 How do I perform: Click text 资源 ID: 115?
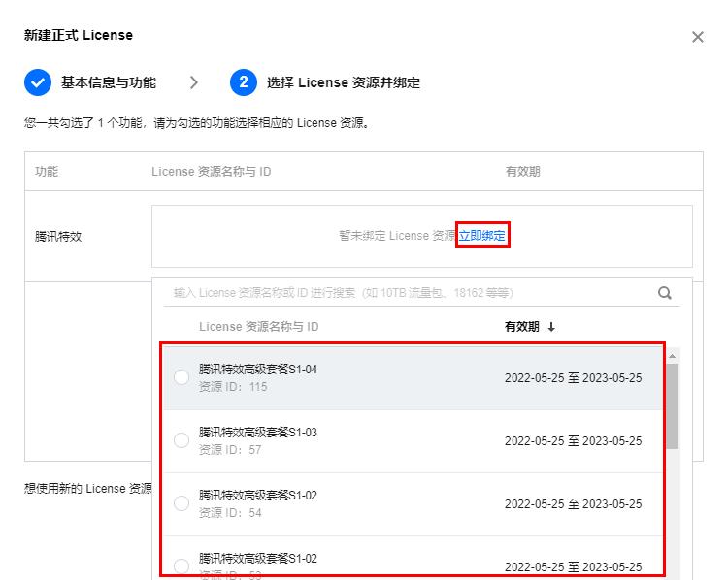click(x=233, y=387)
